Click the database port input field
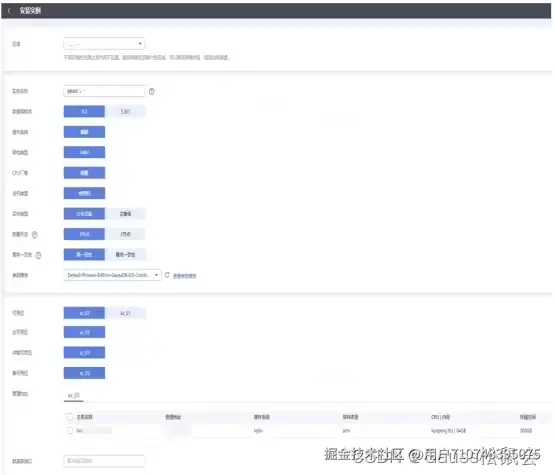The width and height of the screenshot is (554, 475). (104, 461)
